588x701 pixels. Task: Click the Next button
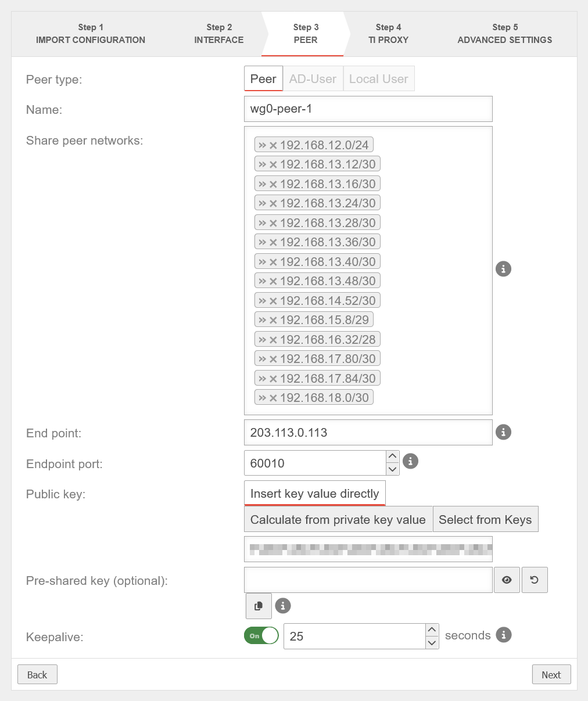click(x=551, y=675)
